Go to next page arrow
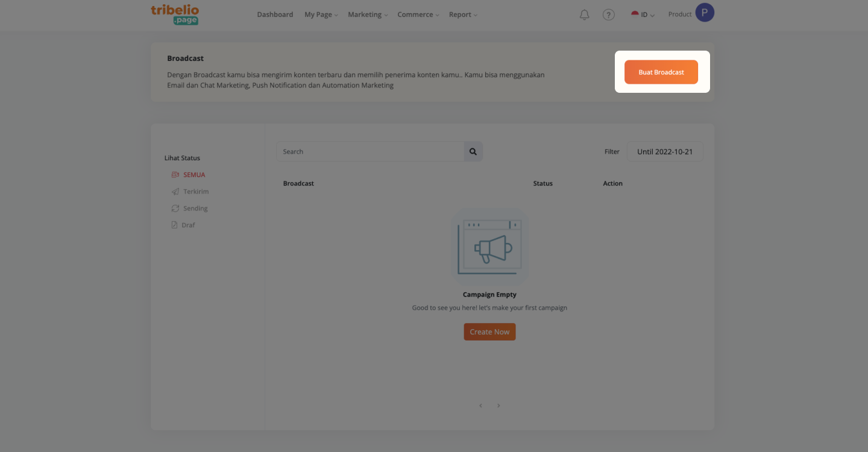 click(x=498, y=406)
